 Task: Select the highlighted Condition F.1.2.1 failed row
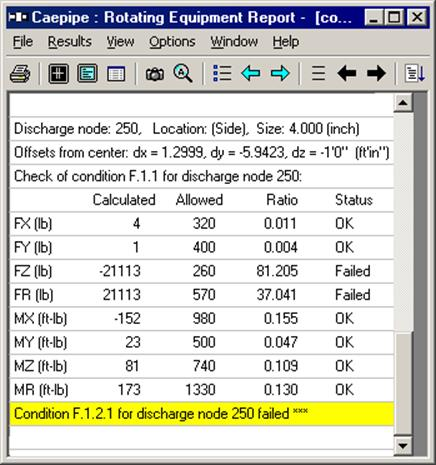202,414
